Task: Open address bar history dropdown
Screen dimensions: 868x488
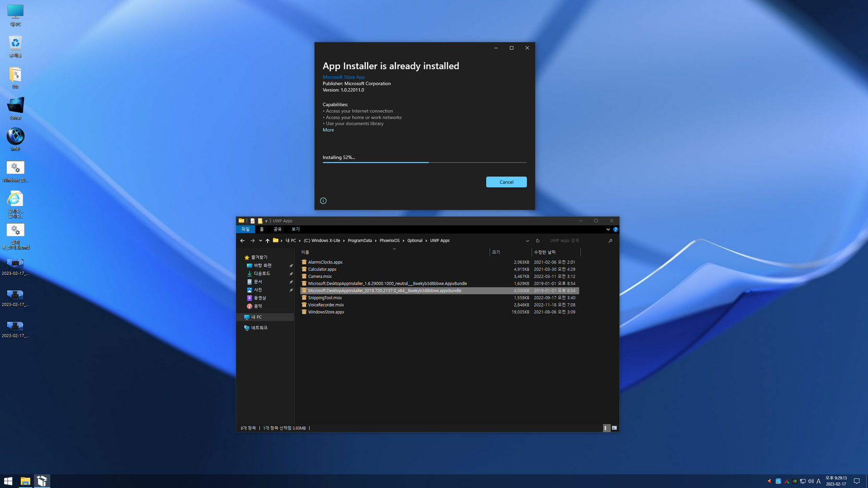Action: coord(527,241)
